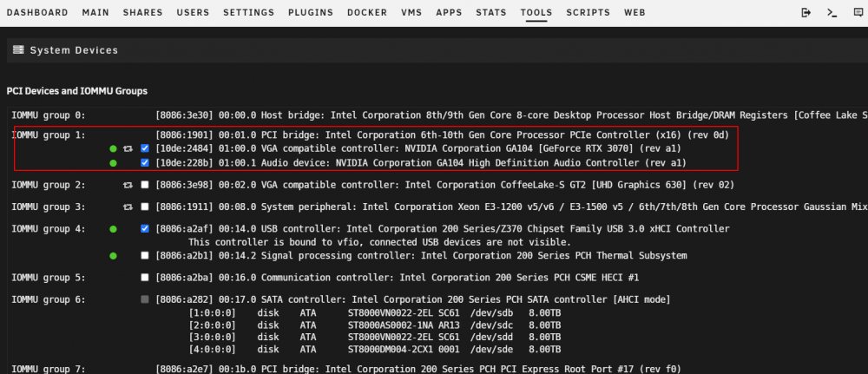Click the ST8000AS0002-1NA /dev/sdc disk row
Screen dimensions: 868x374
coord(375,325)
